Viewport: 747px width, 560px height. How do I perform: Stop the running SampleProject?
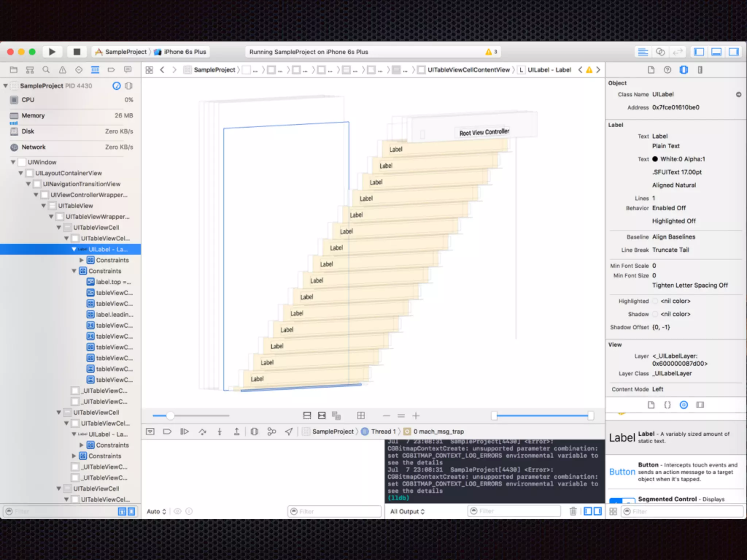click(x=77, y=52)
